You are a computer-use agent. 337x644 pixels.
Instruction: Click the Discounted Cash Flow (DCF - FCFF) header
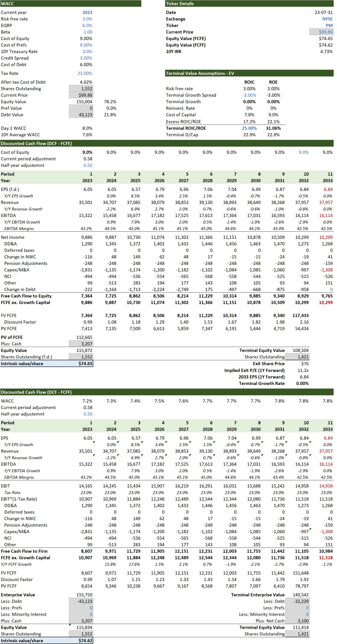tap(167, 392)
